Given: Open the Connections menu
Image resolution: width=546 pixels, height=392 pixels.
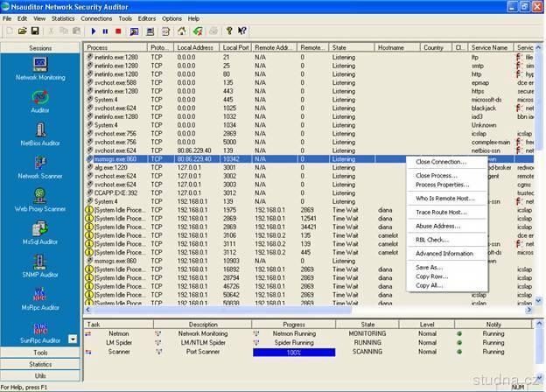Looking at the screenshot, I should 96,17.
